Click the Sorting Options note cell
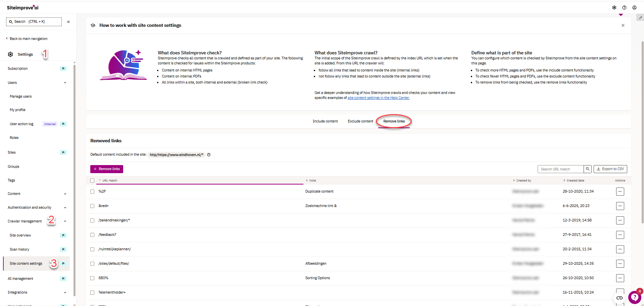Screen dimensions: 644x306 317,278
